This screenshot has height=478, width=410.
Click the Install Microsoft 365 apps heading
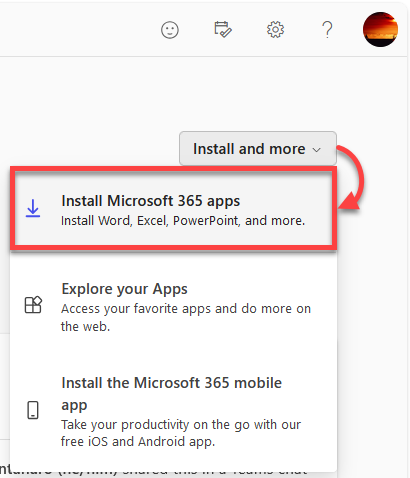(x=151, y=201)
